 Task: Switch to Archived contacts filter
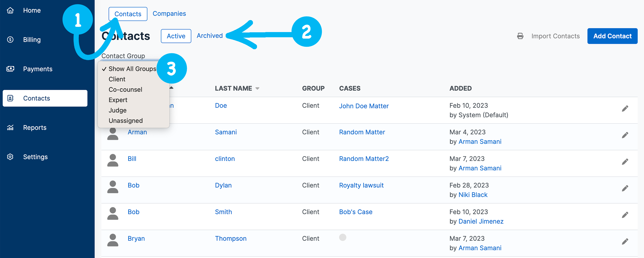[209, 36]
